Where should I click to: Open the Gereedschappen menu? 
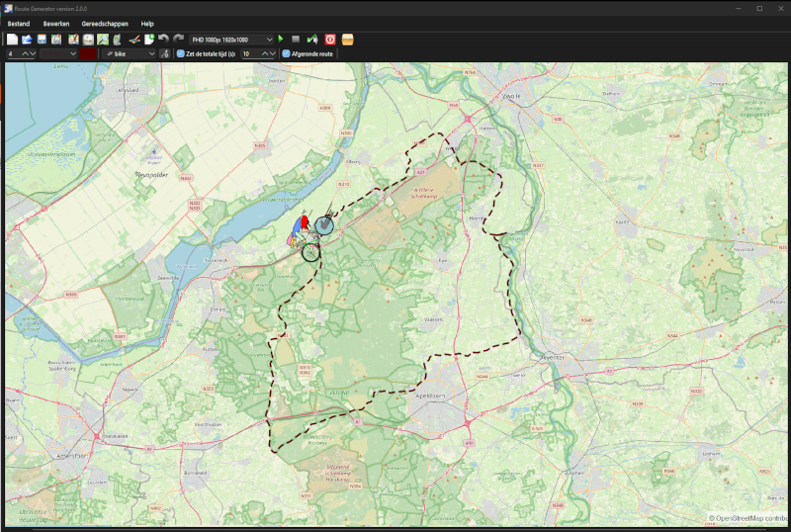[x=104, y=23]
